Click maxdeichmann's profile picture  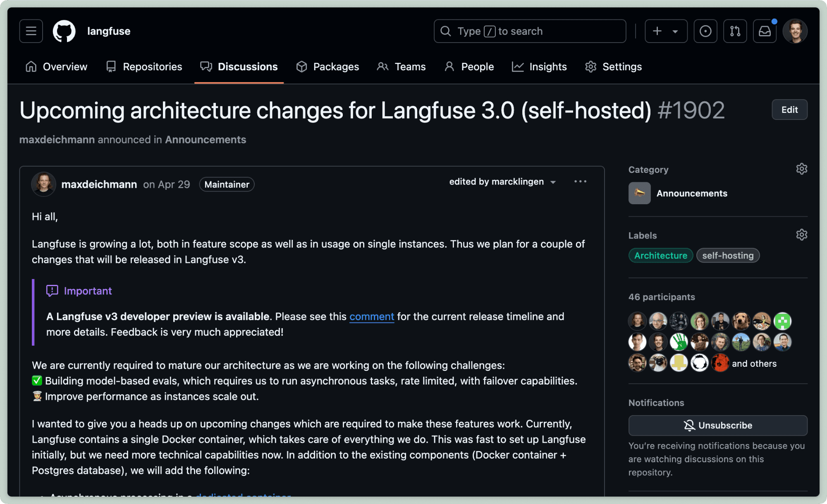(43, 184)
